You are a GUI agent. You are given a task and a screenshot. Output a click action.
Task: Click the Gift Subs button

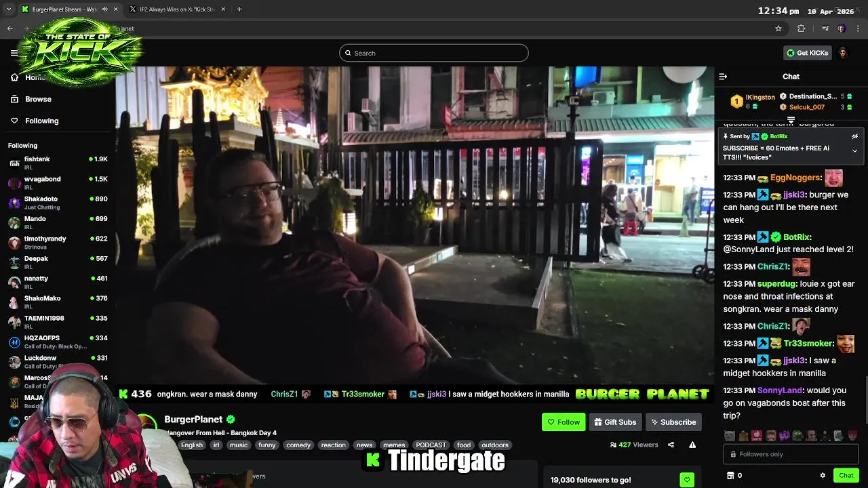coord(615,422)
